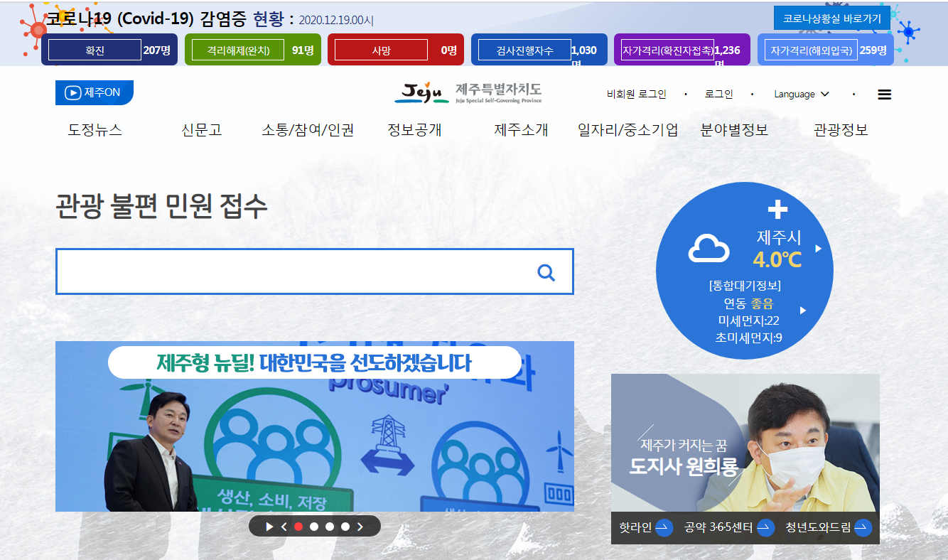Expand the Language dropdown
Viewport: 948px width, 560px height.
[802, 94]
